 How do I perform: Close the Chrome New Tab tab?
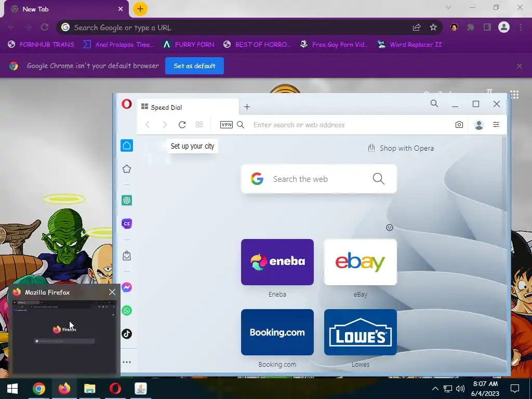click(121, 9)
